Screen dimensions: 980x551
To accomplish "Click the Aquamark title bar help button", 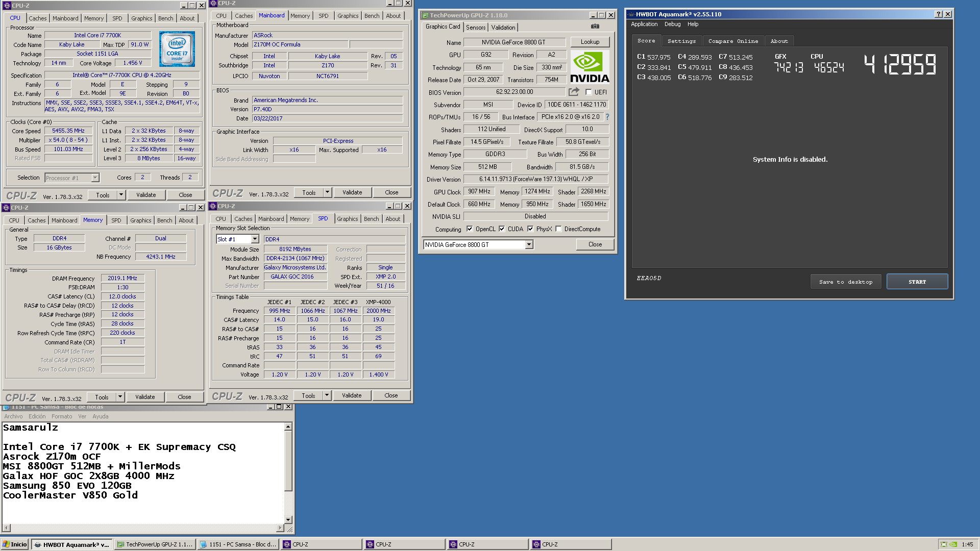I will pyautogui.click(x=938, y=14).
